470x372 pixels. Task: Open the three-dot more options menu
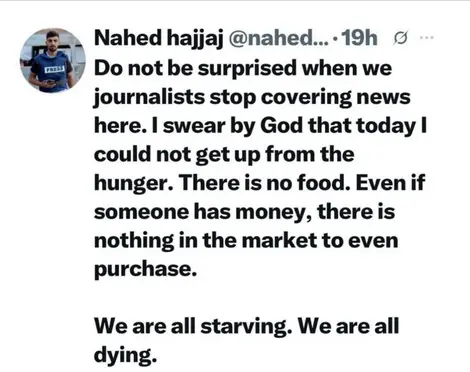tap(427, 38)
